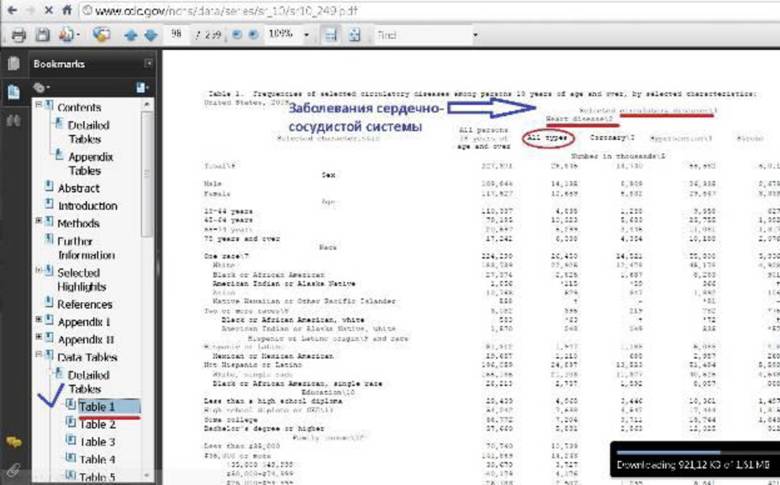Collapse the Data Tables bookmark node
This screenshot has width=780, height=485.
38,354
